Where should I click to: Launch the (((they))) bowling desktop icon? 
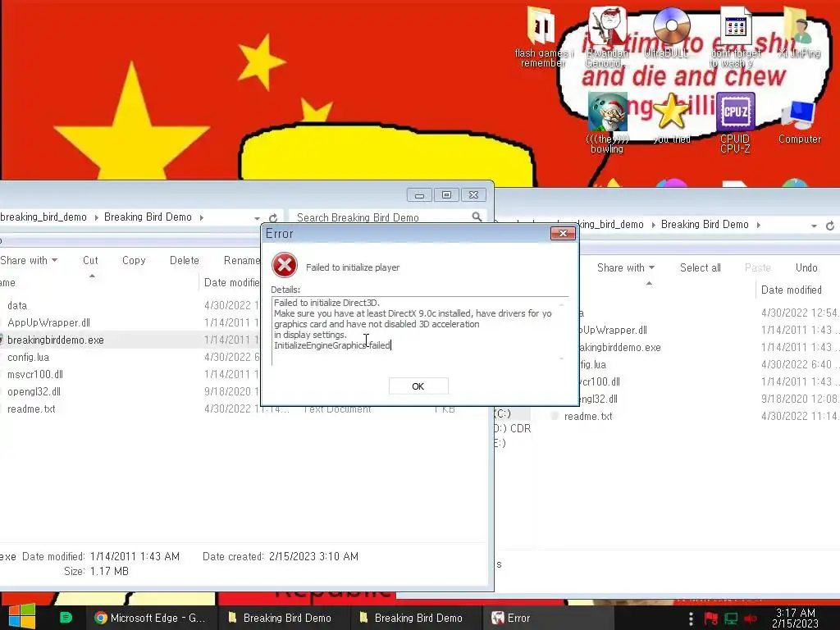point(607,123)
